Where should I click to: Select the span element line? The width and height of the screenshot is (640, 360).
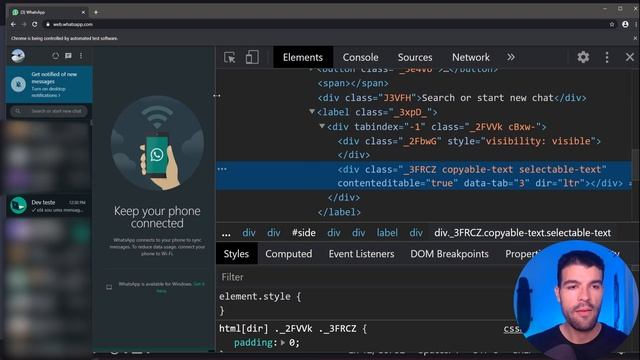click(x=353, y=83)
